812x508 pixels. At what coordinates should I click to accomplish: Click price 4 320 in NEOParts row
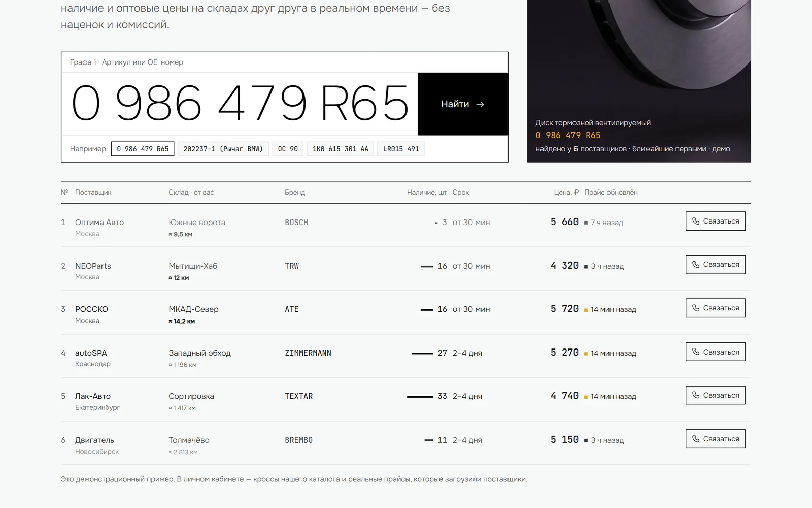(x=564, y=266)
